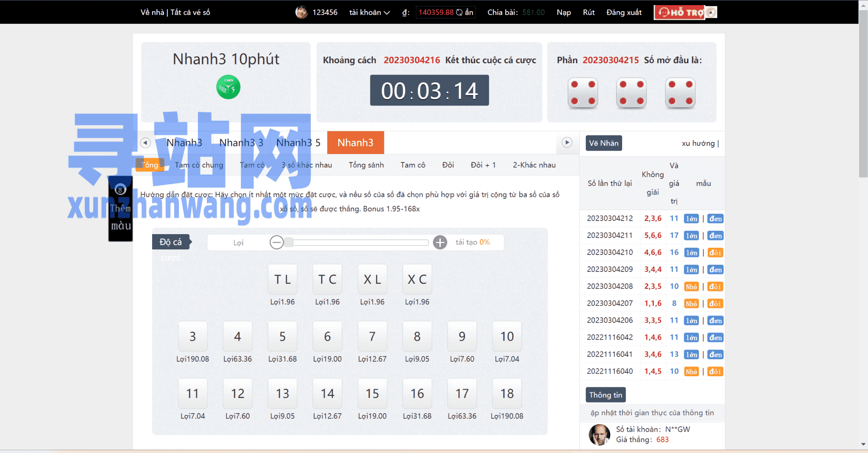Click the balance refresh icon
Screen dimensions: 868x453
[459, 12]
